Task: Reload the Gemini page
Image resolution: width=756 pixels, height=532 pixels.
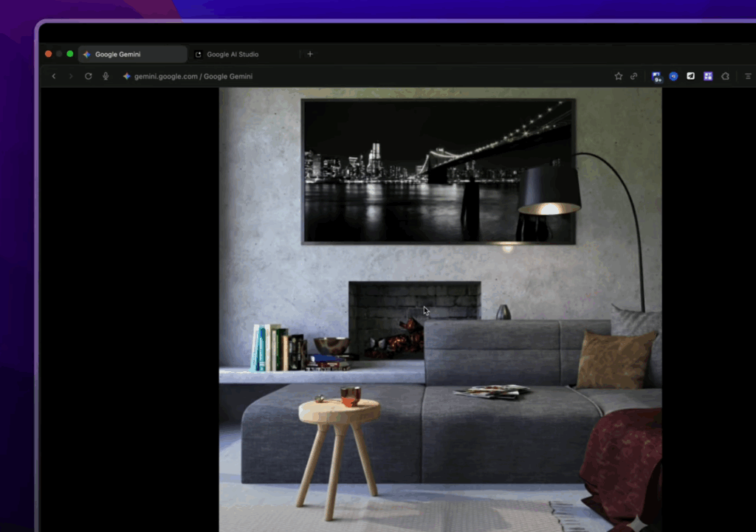Action: click(88, 76)
